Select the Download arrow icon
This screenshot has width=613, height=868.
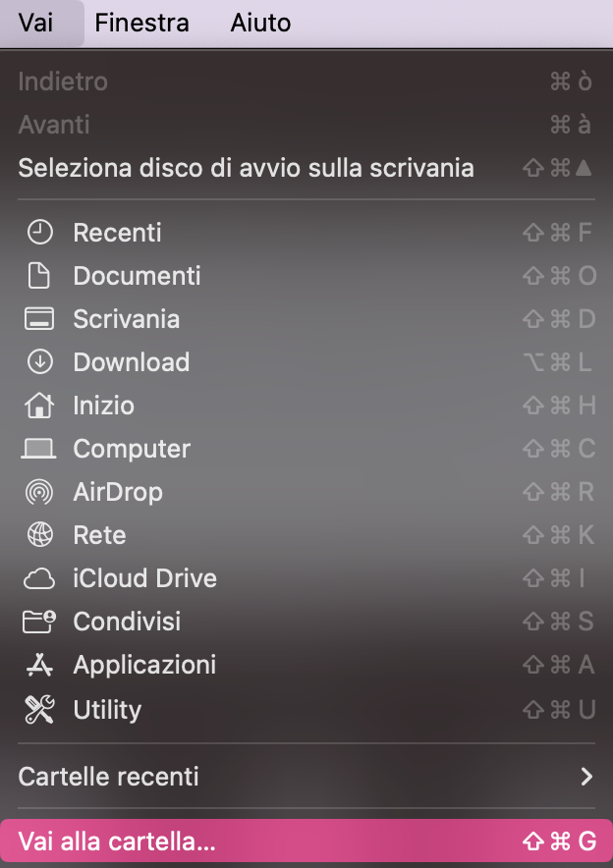click(x=39, y=362)
